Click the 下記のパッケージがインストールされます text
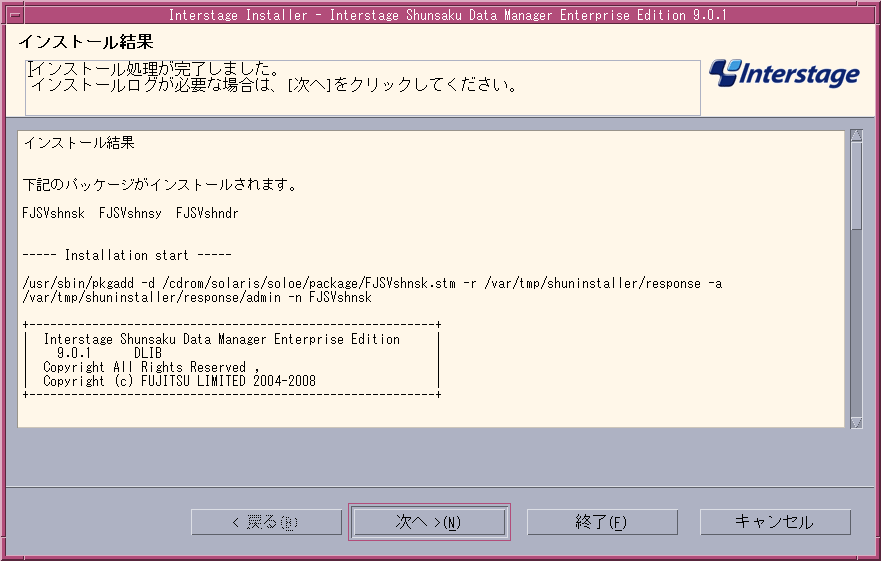 click(x=160, y=184)
